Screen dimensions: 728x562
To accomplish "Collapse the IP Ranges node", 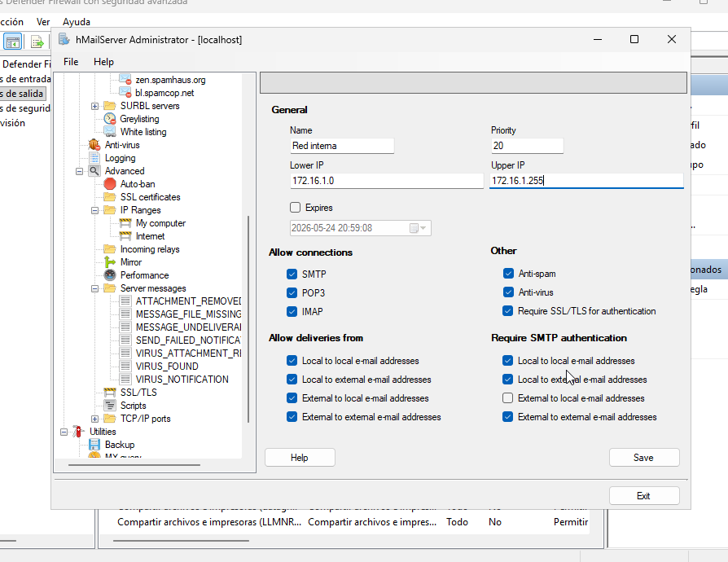I will click(94, 210).
